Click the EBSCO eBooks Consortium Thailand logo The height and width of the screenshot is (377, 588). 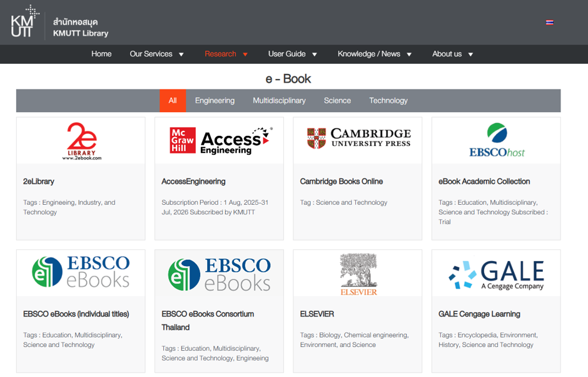[x=220, y=274]
